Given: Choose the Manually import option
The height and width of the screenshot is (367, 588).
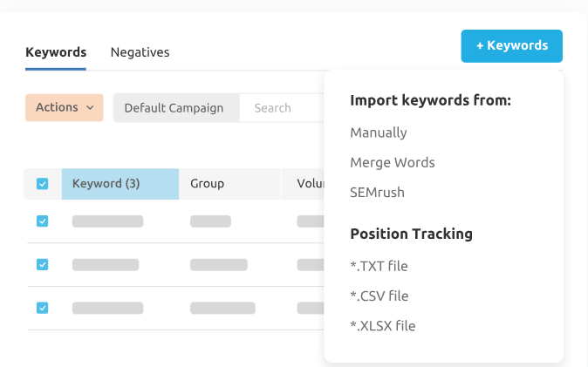Looking at the screenshot, I should click(x=379, y=133).
